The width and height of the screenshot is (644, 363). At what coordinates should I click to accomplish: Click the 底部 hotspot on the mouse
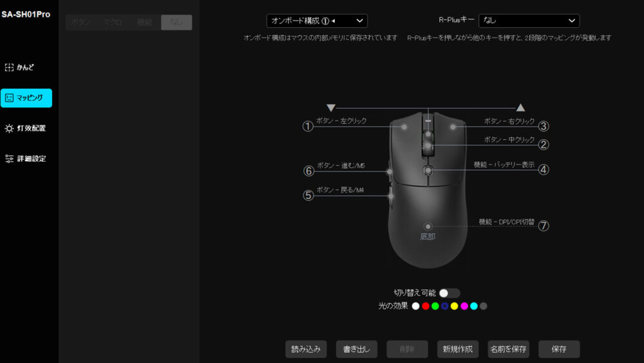pos(428,227)
